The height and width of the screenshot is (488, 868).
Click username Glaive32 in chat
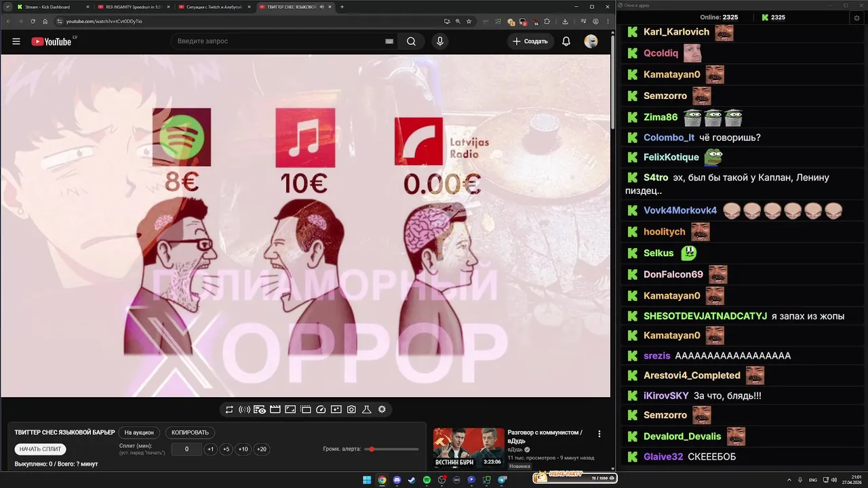pos(663,457)
